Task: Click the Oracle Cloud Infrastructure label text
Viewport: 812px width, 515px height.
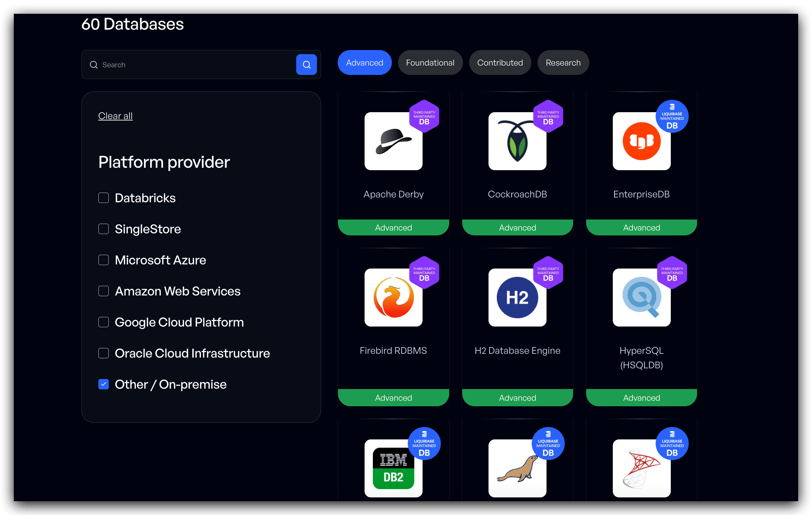Action: click(x=192, y=353)
